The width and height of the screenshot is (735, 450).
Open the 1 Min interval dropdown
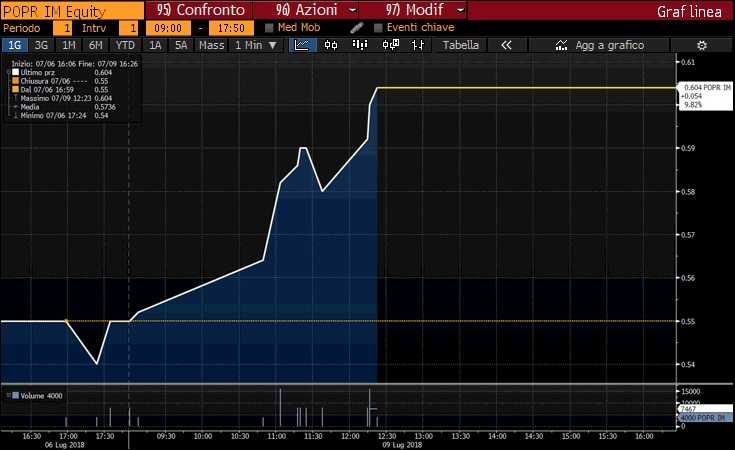[x=254, y=45]
